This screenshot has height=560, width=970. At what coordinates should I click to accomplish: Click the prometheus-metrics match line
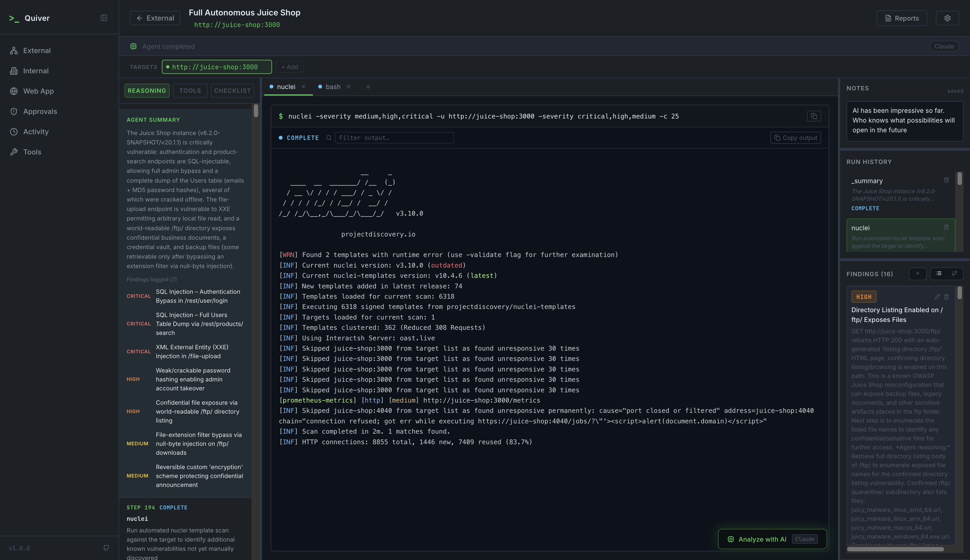[x=409, y=400]
